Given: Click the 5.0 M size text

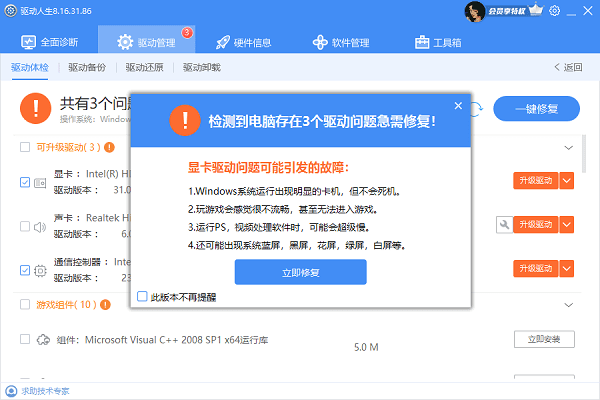Looking at the screenshot, I should coord(366,347).
